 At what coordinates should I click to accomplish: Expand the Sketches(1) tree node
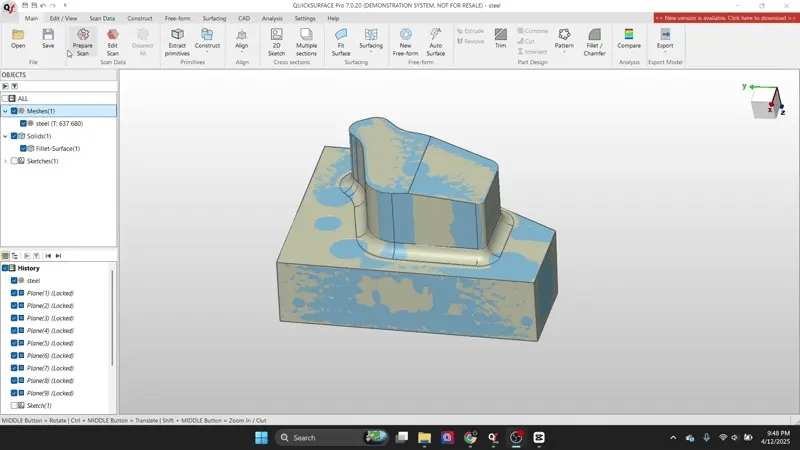(5, 161)
